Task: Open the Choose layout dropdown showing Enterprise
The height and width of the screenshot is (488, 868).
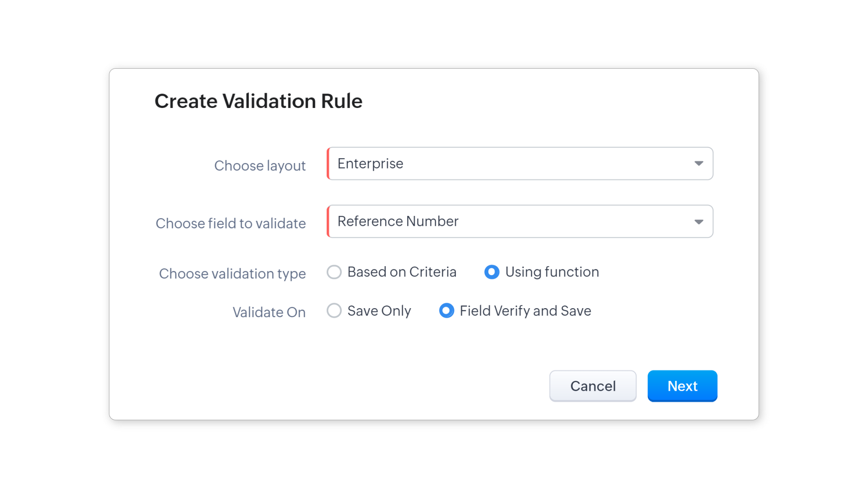Action: tap(520, 164)
